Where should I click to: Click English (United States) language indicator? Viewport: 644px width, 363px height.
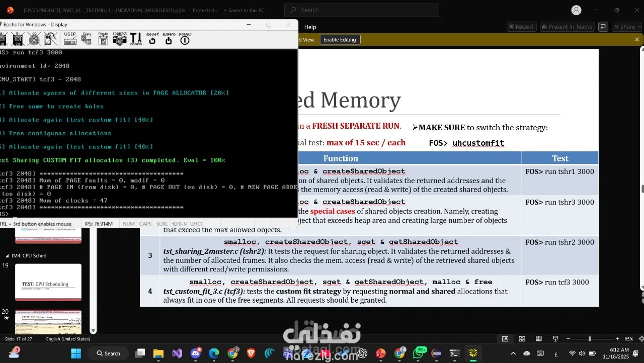click(68, 339)
